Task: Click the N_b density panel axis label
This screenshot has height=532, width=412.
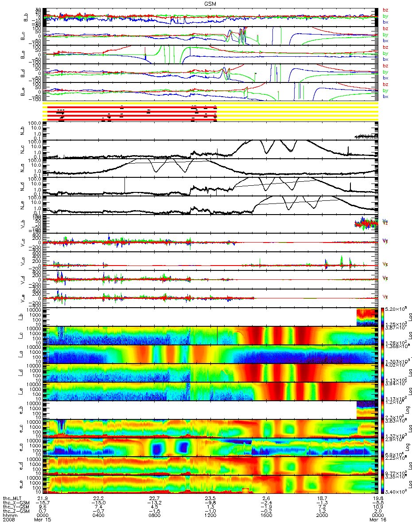Action: [22, 130]
